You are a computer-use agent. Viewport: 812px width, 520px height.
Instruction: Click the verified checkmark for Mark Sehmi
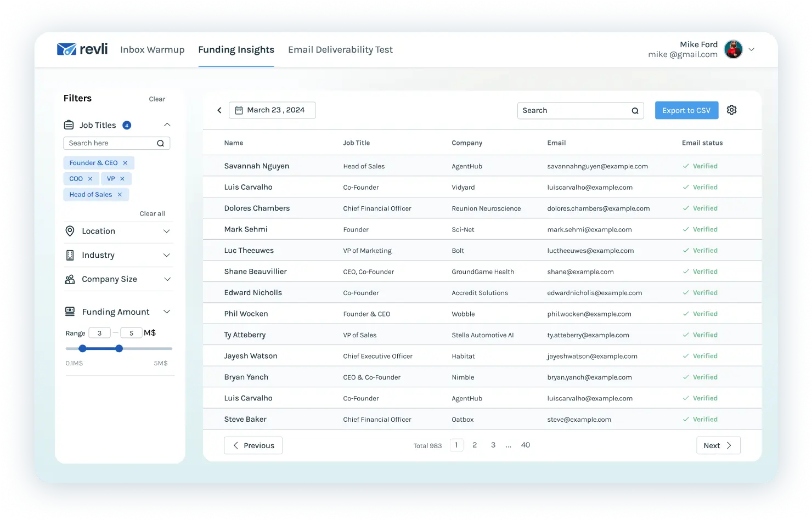click(x=686, y=229)
